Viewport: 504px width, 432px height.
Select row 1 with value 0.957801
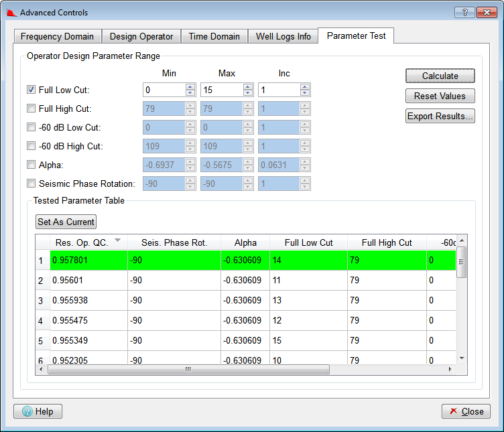click(253, 260)
